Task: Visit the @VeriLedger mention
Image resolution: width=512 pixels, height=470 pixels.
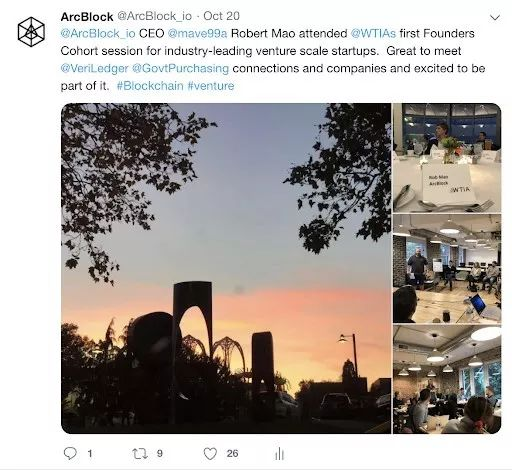Action: (94, 68)
